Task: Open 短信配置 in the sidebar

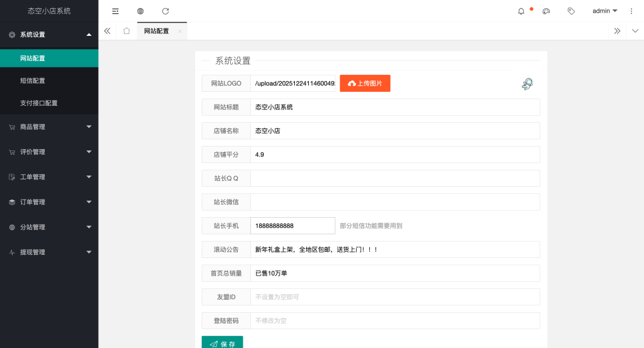Action: click(49, 81)
